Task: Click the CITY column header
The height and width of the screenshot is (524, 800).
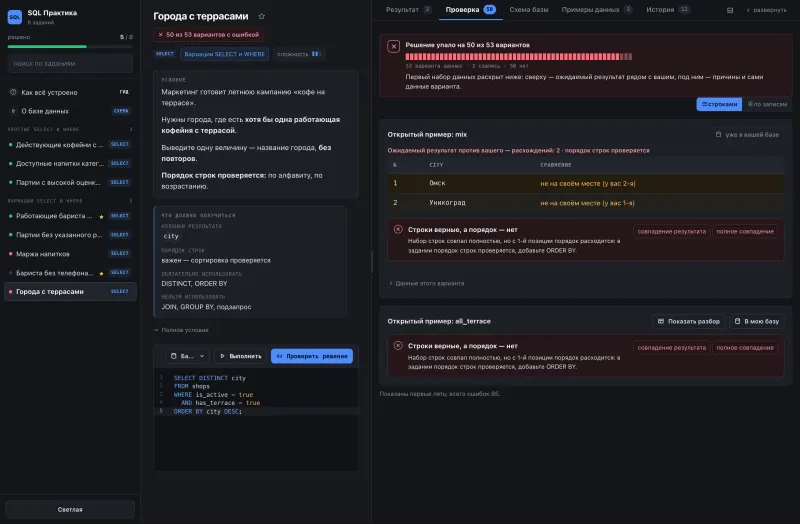Action: 436,165
